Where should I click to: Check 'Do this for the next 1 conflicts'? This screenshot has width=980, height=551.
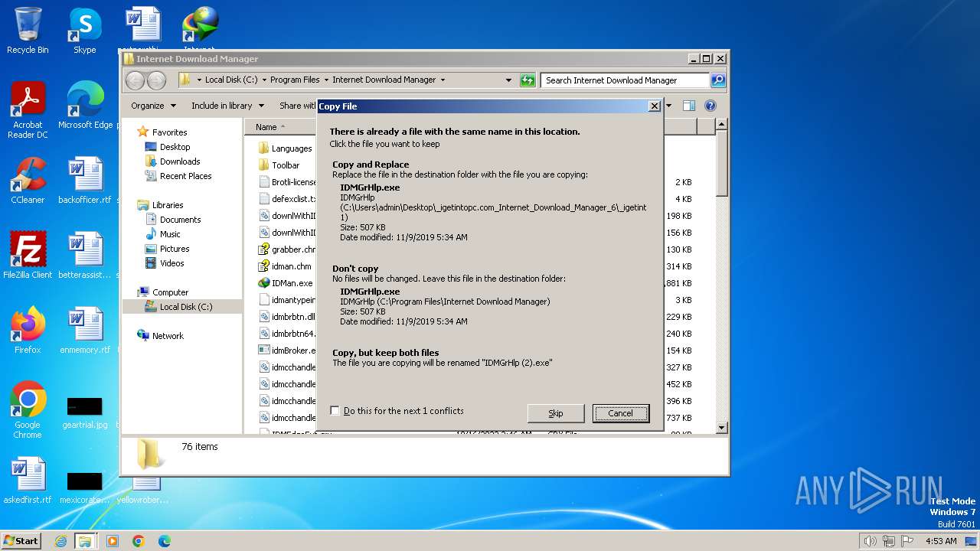coord(335,411)
